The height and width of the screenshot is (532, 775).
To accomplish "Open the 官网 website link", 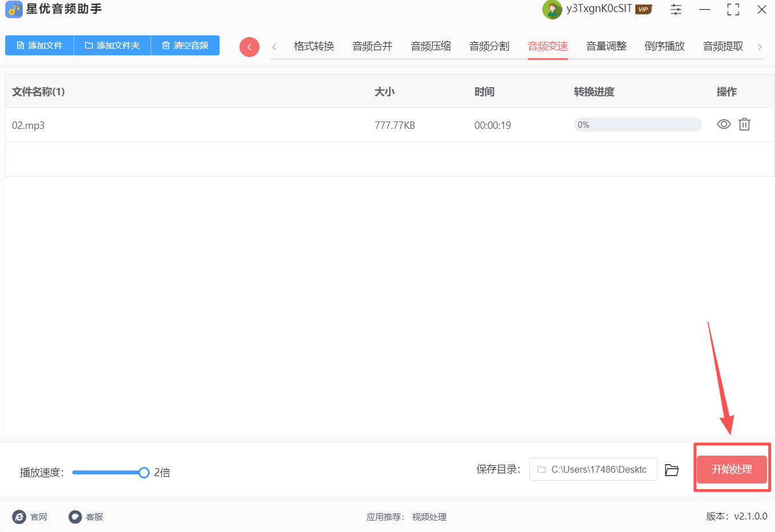I will [30, 517].
